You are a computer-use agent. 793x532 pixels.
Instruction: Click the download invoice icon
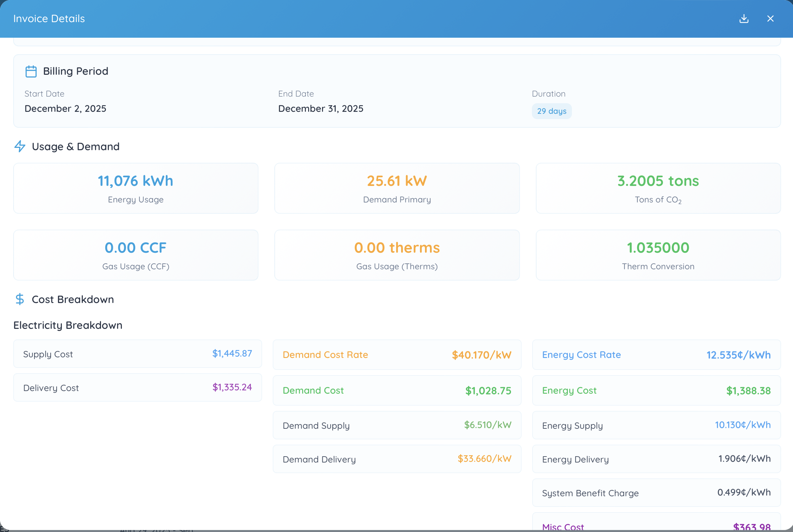pyautogui.click(x=744, y=19)
